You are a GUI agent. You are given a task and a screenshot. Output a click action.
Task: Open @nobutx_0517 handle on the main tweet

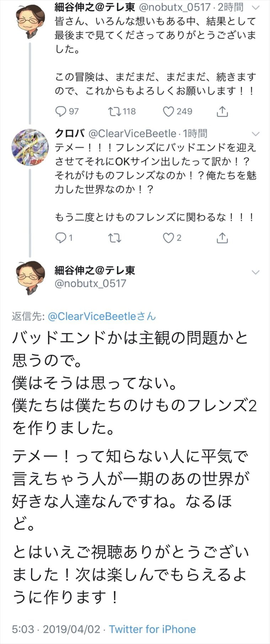pos(90,283)
